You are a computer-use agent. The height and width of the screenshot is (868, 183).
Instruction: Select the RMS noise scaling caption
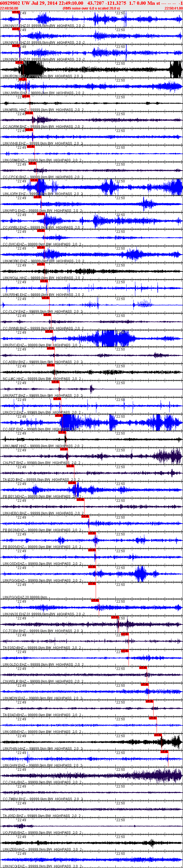point(91,8)
